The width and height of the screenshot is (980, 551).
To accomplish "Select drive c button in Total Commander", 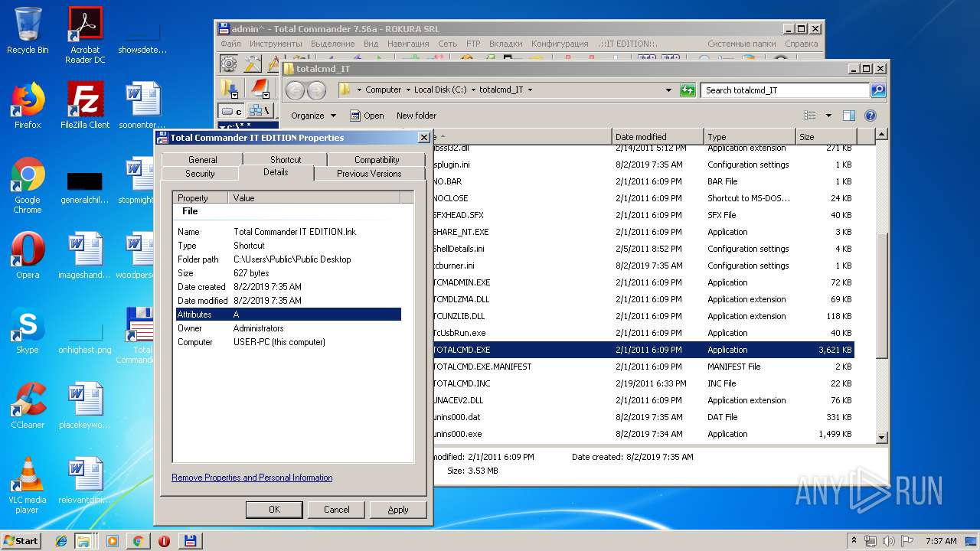I will pyautogui.click(x=231, y=111).
